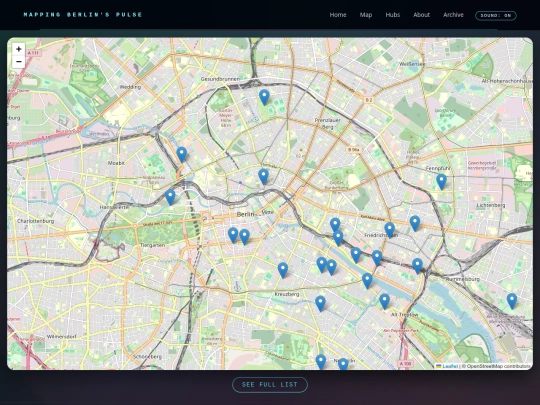This screenshot has width=540, height=405.
Task: Click the B 2 road shield
Action: pos(369,100)
